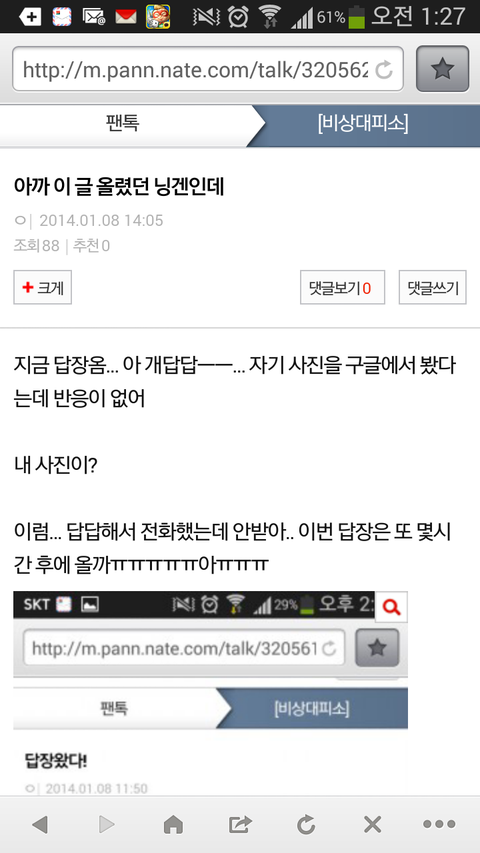The height and width of the screenshot is (853, 480).
Task: Reload page via address bar refresh icon
Action: point(384,69)
